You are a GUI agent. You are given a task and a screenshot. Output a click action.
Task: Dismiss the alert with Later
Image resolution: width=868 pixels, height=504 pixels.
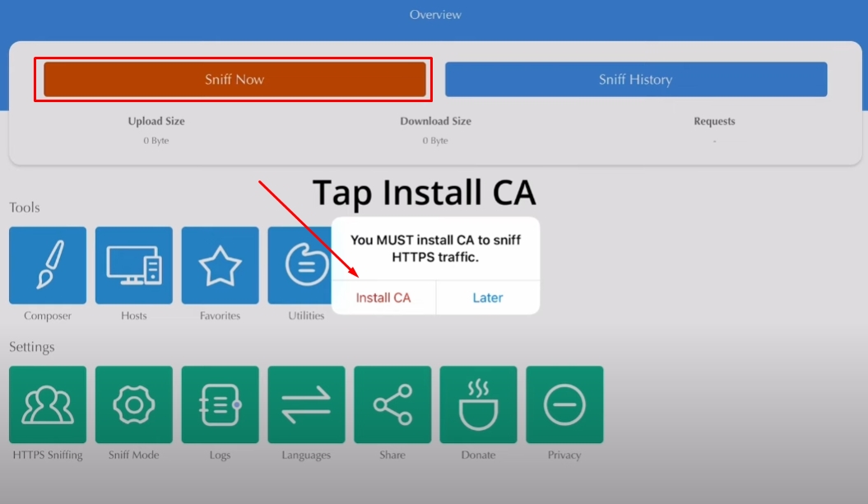tap(488, 298)
